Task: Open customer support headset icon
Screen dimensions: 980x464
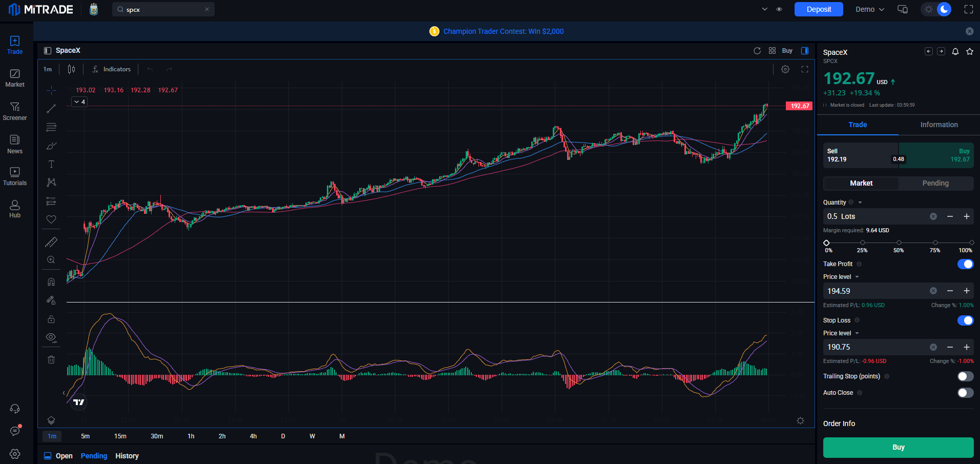Action: point(15,409)
